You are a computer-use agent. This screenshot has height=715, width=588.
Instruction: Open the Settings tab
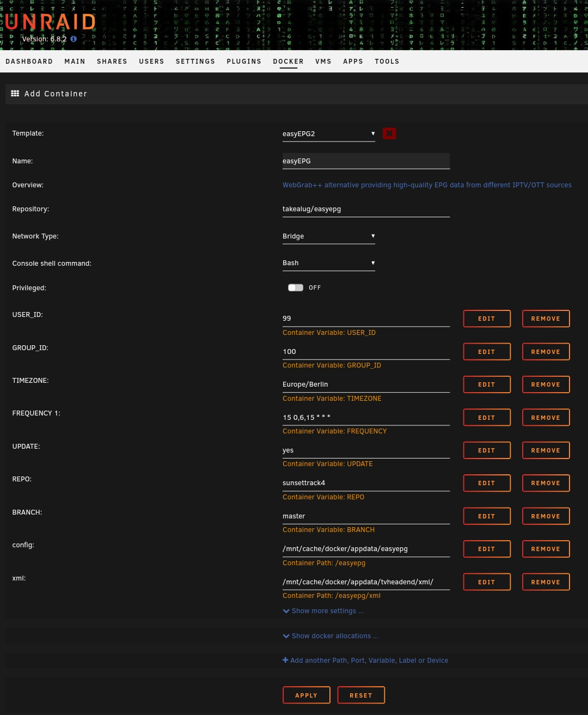pyautogui.click(x=195, y=62)
